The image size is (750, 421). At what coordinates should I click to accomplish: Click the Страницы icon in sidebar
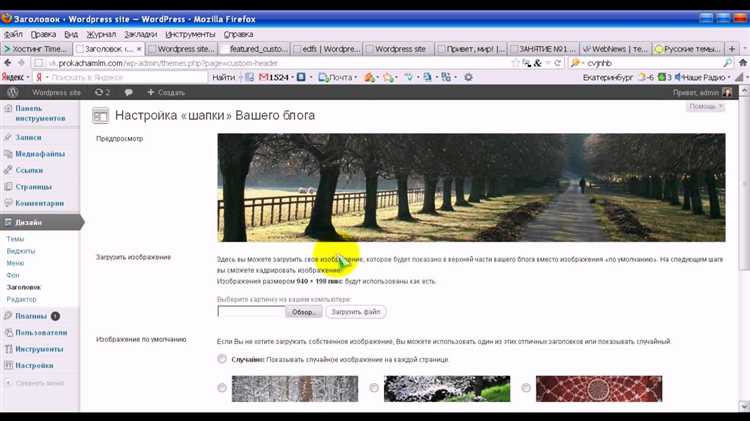pos(8,186)
